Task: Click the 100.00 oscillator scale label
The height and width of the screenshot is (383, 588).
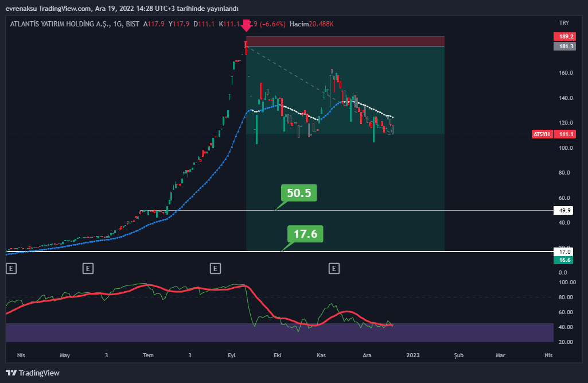Action: (x=567, y=283)
